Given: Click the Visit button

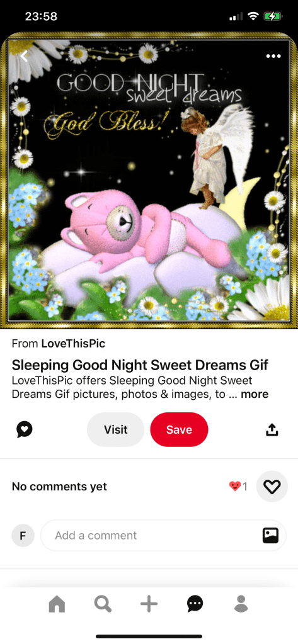Looking at the screenshot, I should pyautogui.click(x=115, y=429).
